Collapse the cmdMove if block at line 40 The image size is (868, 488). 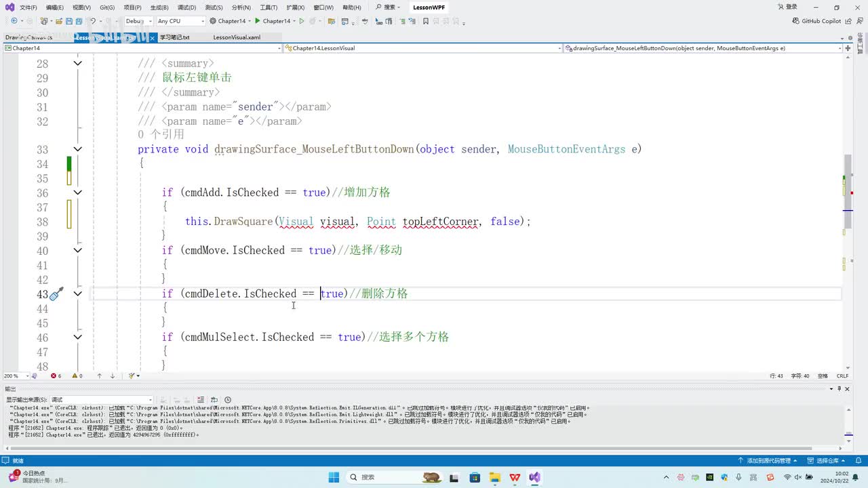[x=77, y=250]
